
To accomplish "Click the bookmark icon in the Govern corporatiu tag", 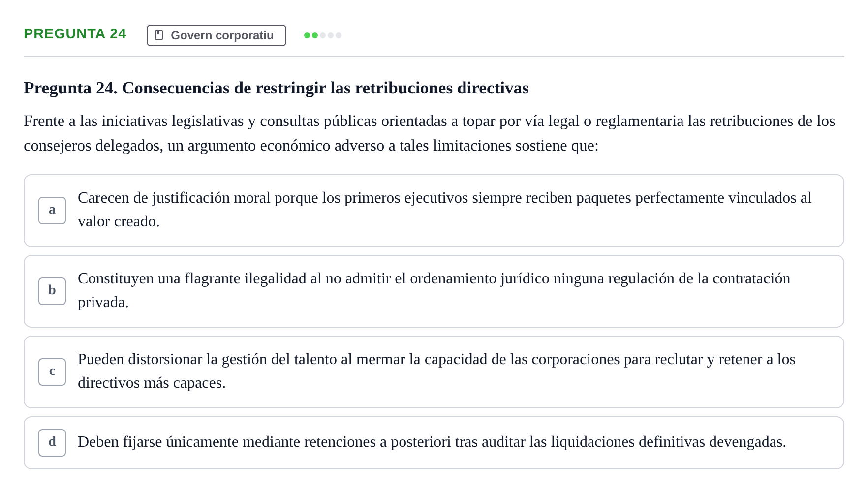I will pos(159,35).
